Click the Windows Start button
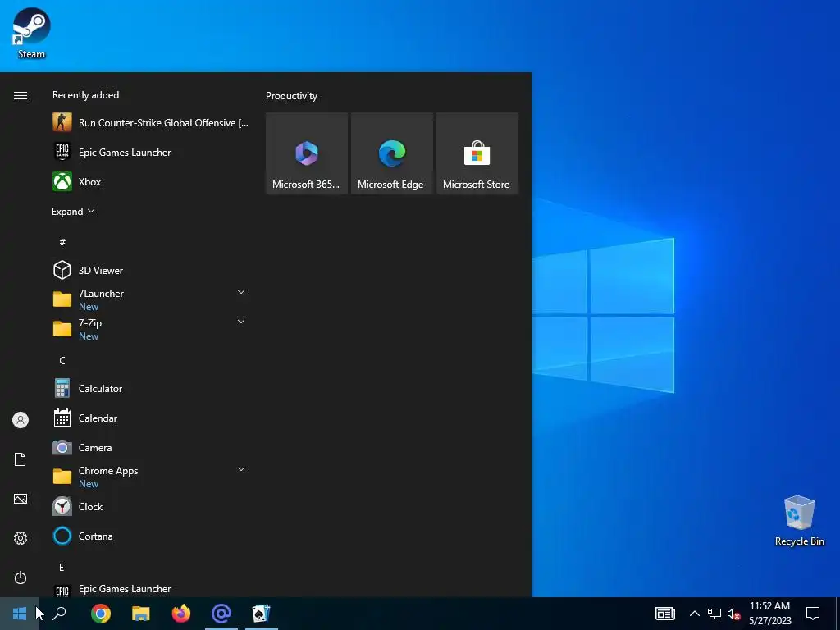 tap(20, 614)
